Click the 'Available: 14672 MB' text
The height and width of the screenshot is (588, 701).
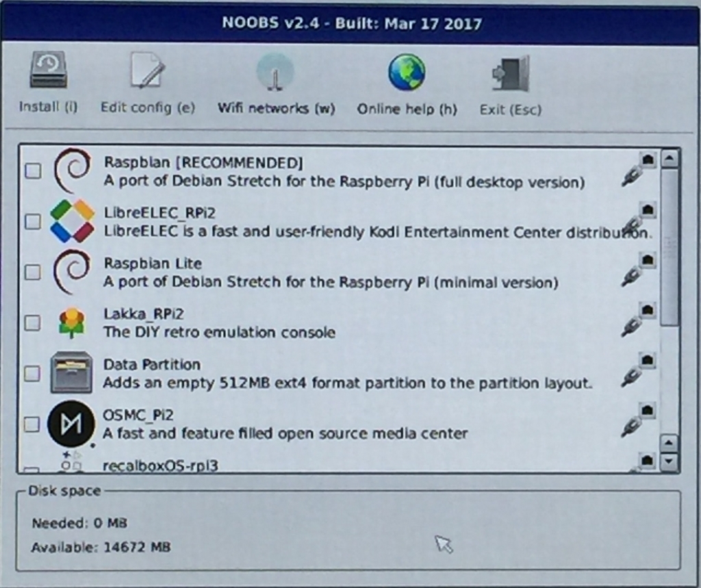pos(101,548)
